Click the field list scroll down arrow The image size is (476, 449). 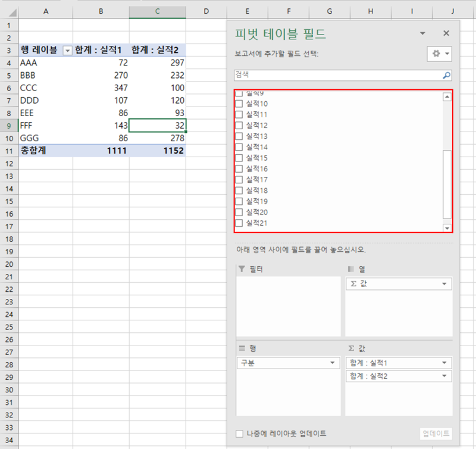click(447, 228)
